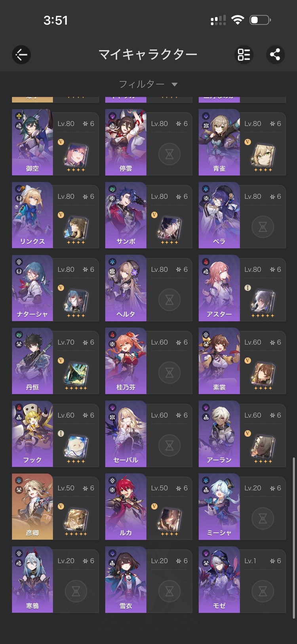Select サンポ character portrait
This screenshot has height=644, width=297.
point(126,215)
